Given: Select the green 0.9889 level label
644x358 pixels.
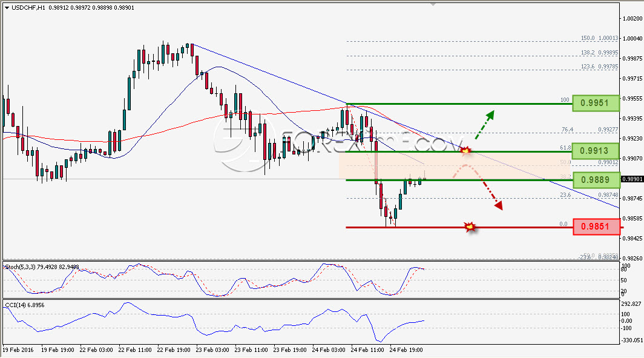Looking at the screenshot, I should (x=596, y=180).
